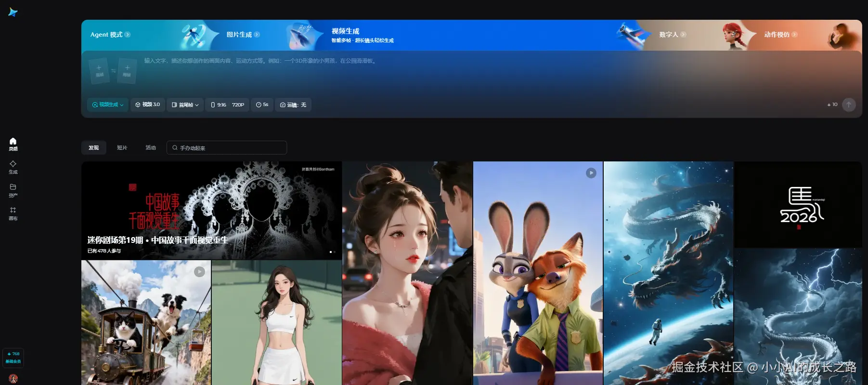868x385 pixels.
Task: Select the 发现 tab
Action: 94,148
